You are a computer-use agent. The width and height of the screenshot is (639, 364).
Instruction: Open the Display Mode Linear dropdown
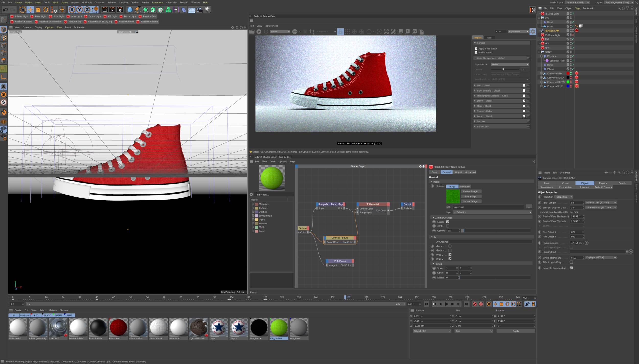tap(510, 64)
